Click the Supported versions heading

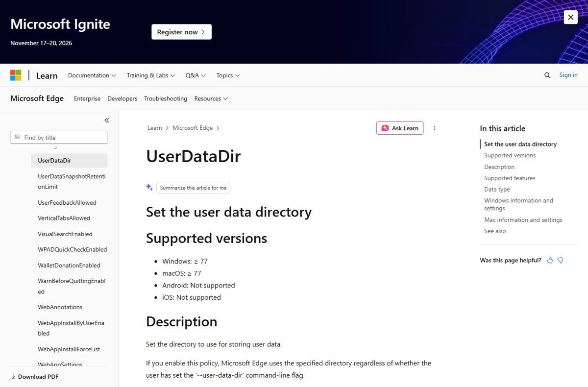click(206, 239)
